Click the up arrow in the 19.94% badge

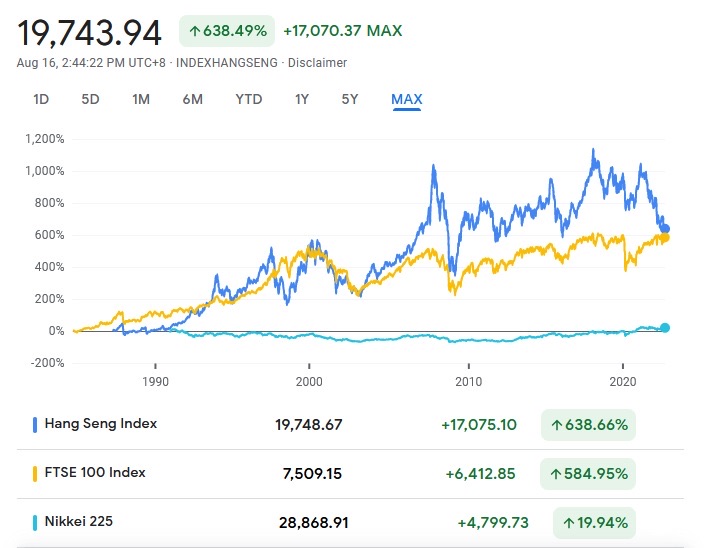(x=569, y=523)
